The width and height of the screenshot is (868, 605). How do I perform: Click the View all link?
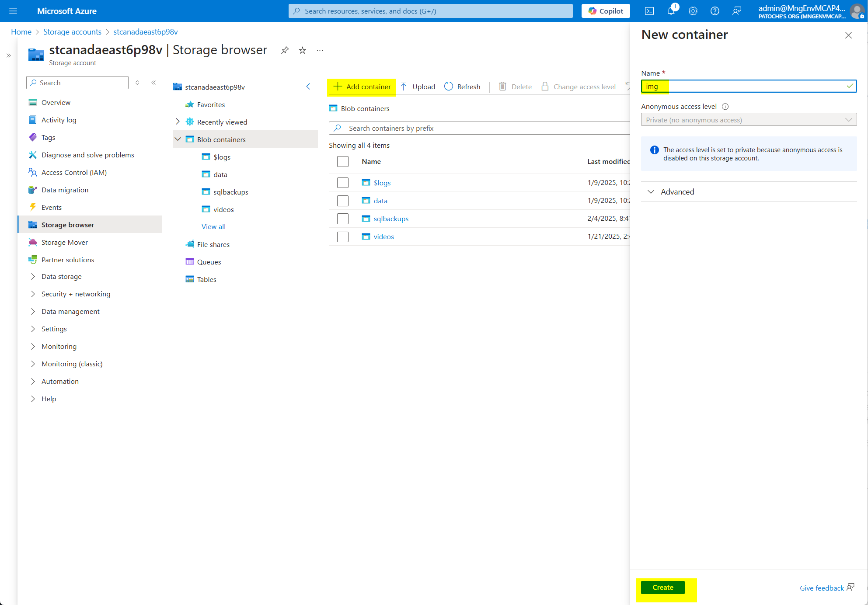(x=213, y=226)
